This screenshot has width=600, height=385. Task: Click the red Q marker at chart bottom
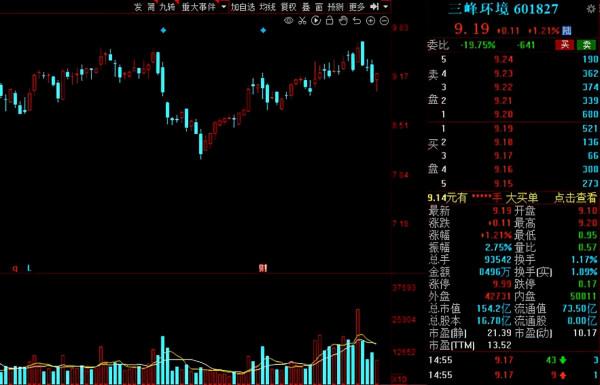15,268
